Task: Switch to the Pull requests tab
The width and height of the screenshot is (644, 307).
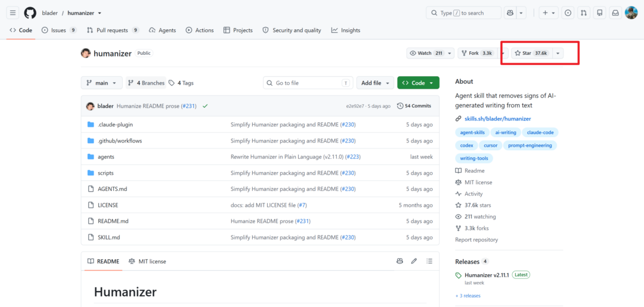Action: (113, 30)
